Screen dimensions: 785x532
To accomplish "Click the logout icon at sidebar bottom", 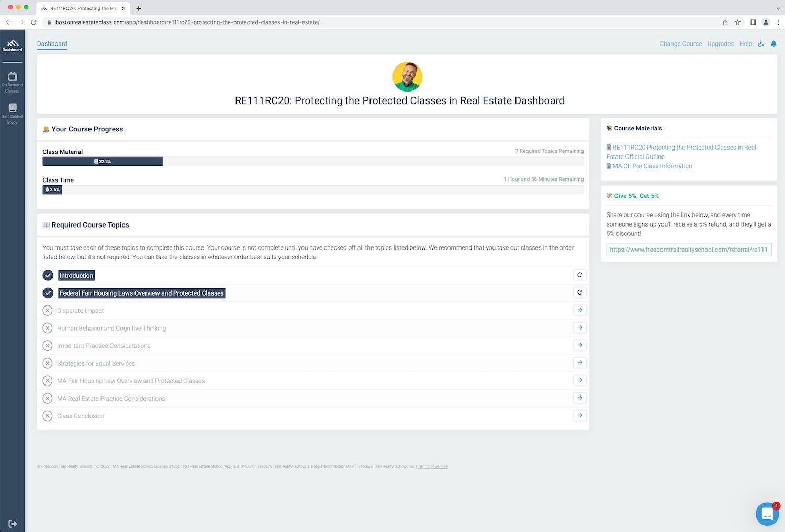I will [13, 524].
